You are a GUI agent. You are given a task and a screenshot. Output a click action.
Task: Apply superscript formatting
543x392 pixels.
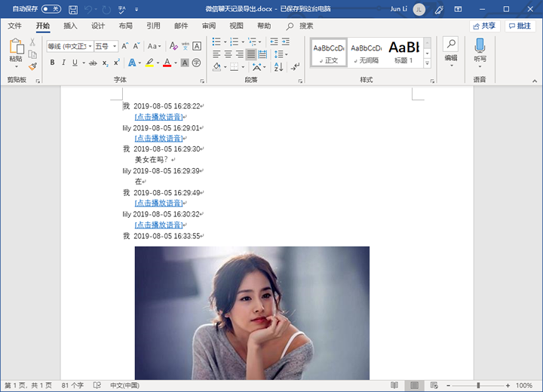click(117, 63)
